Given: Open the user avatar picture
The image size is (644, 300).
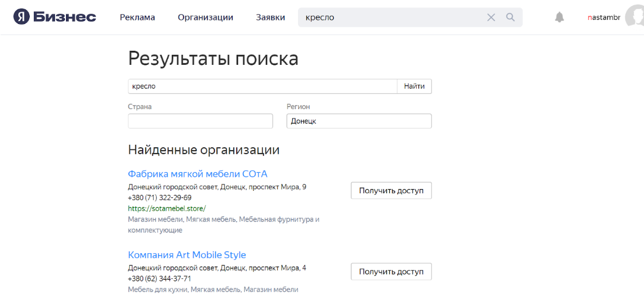Looking at the screenshot, I should click(635, 18).
